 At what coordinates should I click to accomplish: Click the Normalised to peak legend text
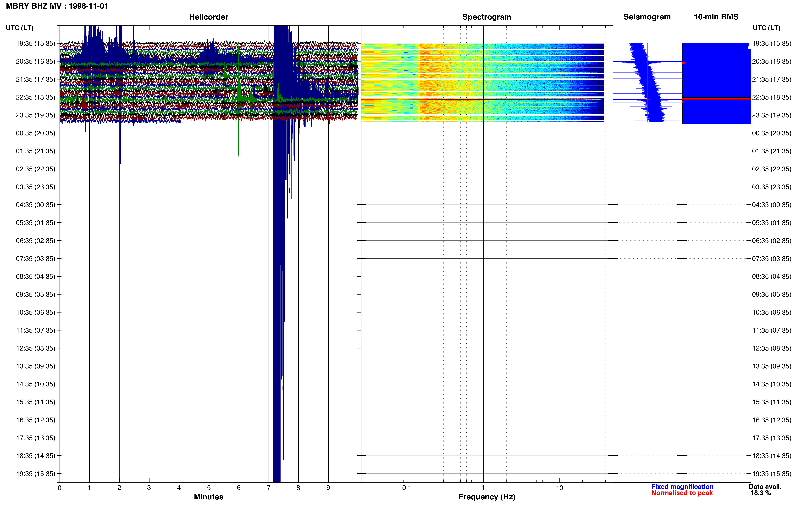(x=682, y=493)
